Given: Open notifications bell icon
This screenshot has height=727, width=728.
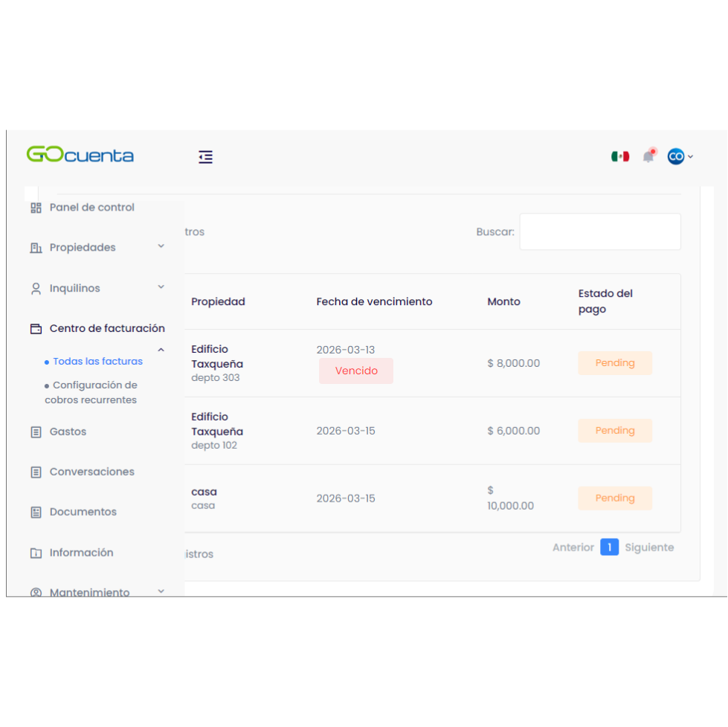Looking at the screenshot, I should (x=649, y=156).
